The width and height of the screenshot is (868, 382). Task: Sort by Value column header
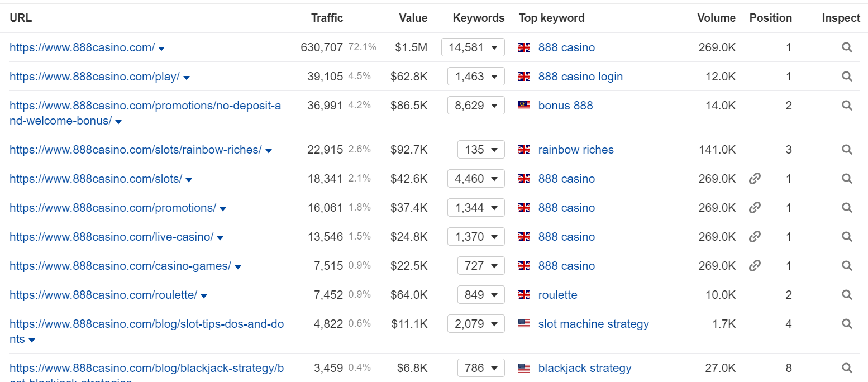413,18
